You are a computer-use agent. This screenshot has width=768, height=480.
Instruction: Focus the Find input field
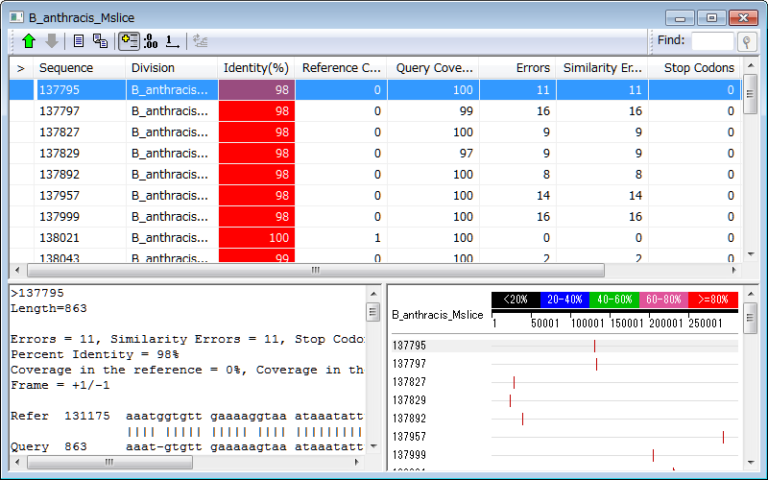coord(713,41)
